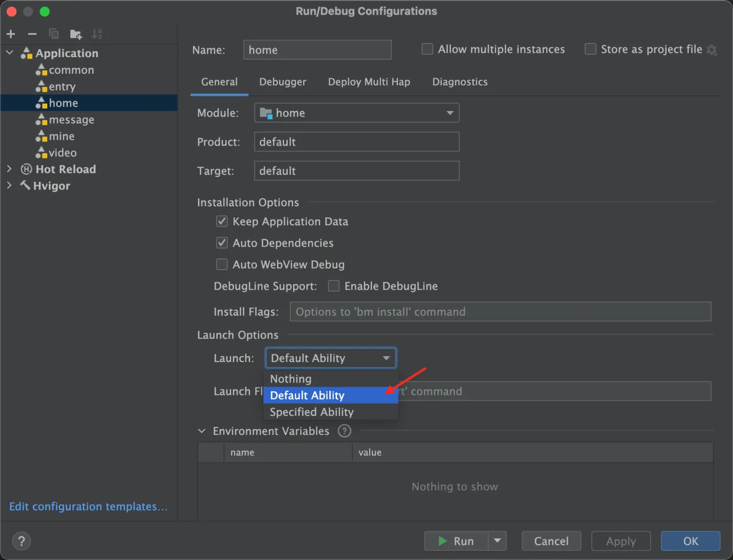Open the Run button dropdown arrow
Screen dimensions: 733x560
click(497, 541)
